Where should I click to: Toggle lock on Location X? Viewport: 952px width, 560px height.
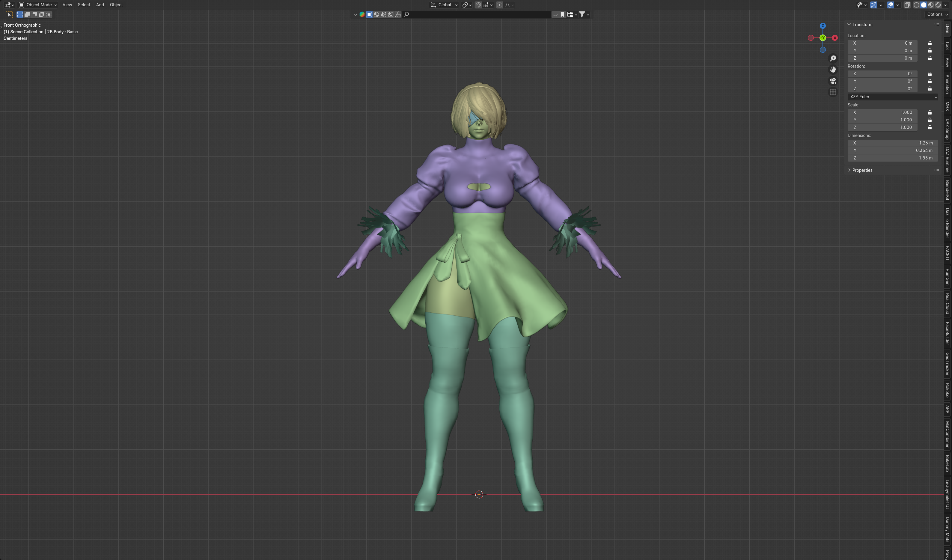[x=930, y=43]
